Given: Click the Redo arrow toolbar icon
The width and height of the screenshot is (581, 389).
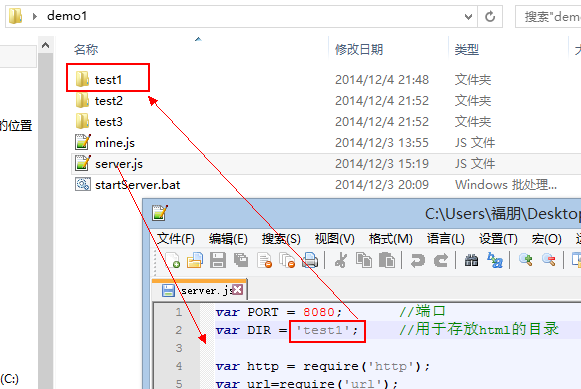Looking at the screenshot, I should pyautogui.click(x=441, y=260).
